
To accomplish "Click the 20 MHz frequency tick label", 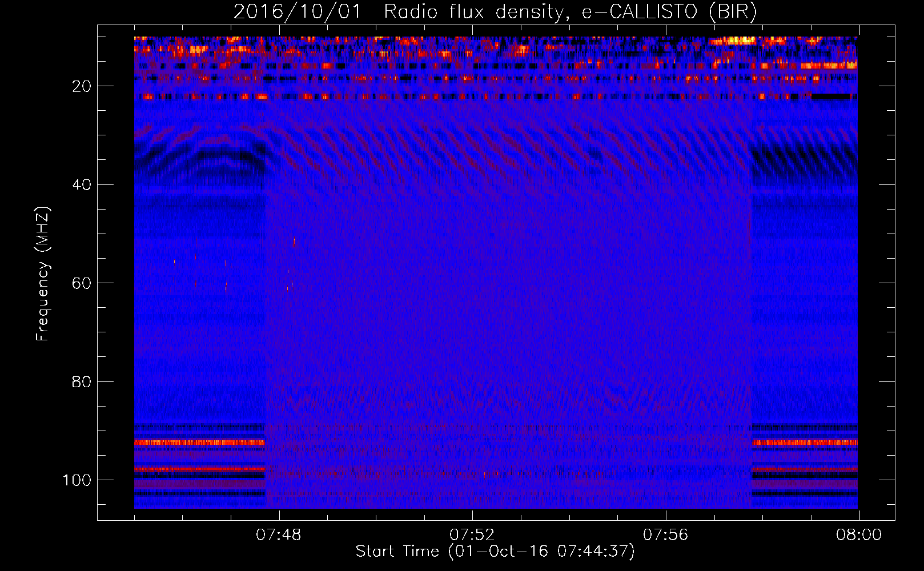I will click(82, 86).
